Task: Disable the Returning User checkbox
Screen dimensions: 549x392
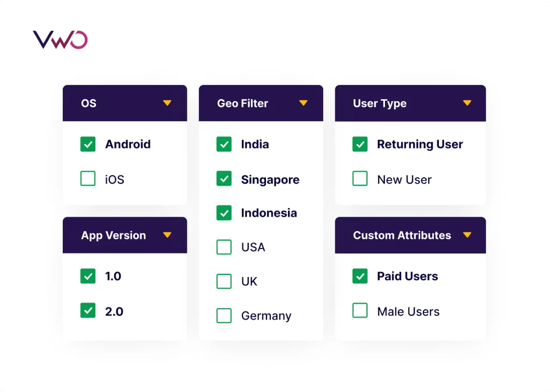Action: pyautogui.click(x=360, y=144)
